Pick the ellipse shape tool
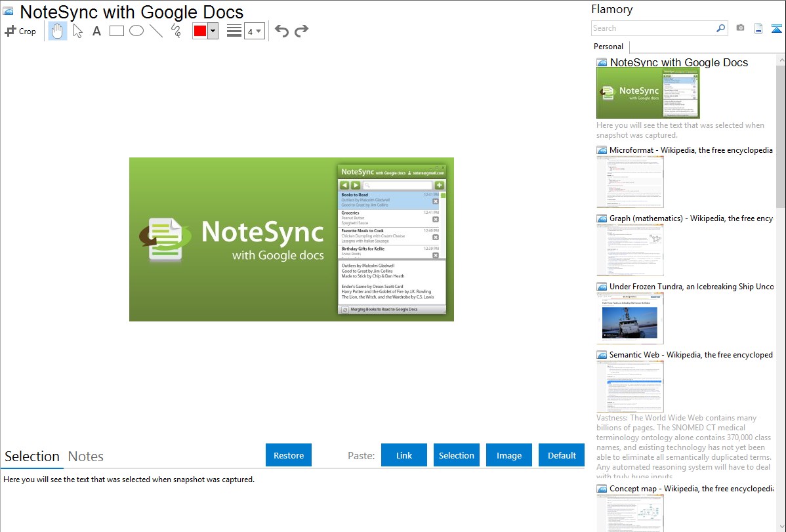The height and width of the screenshot is (532, 786). tap(136, 31)
